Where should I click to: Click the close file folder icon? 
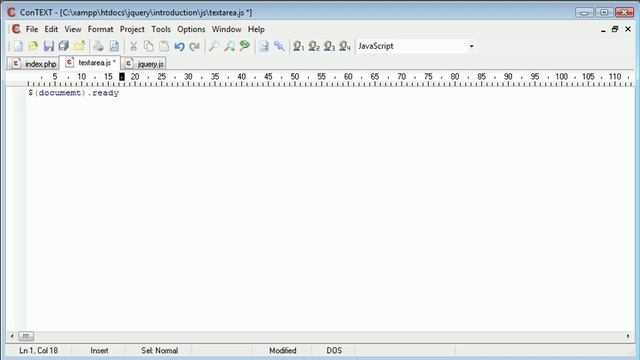80,46
